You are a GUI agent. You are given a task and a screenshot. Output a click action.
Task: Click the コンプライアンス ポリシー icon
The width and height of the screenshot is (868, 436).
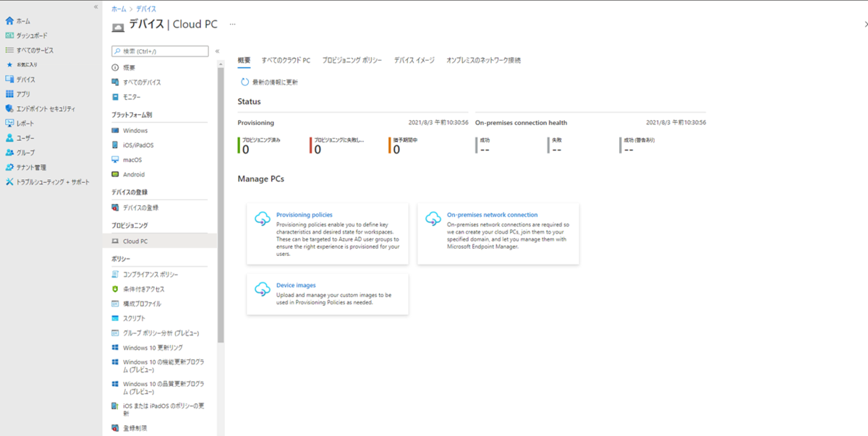(115, 275)
